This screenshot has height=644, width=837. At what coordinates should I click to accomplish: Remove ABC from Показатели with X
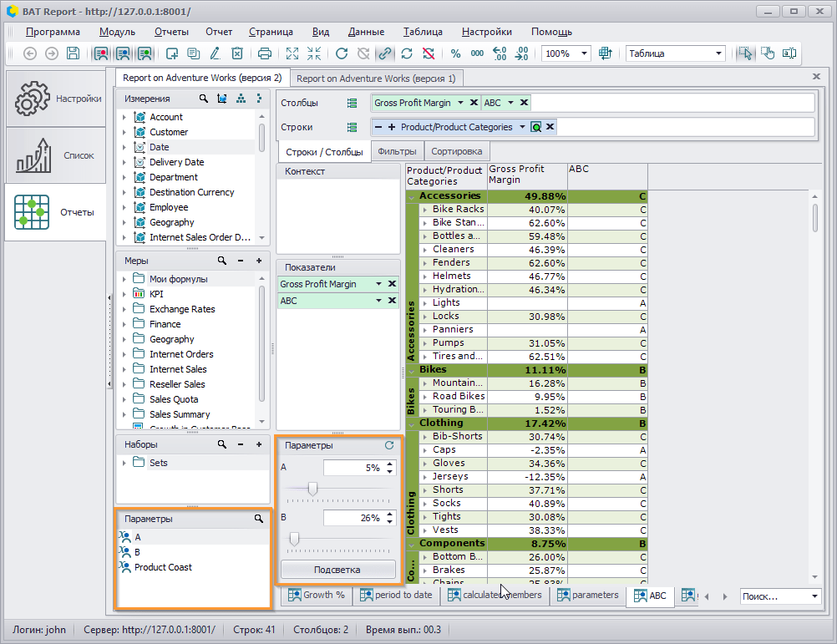click(x=392, y=301)
